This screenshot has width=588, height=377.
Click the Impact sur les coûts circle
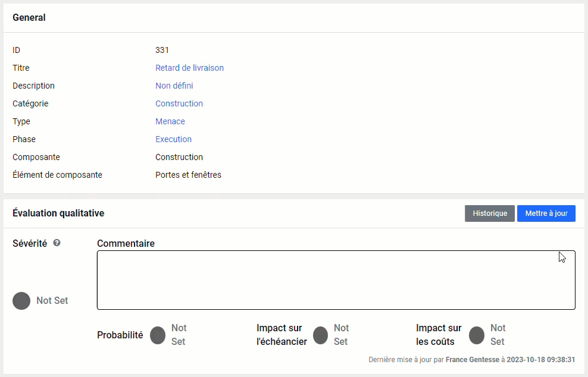[x=477, y=335]
